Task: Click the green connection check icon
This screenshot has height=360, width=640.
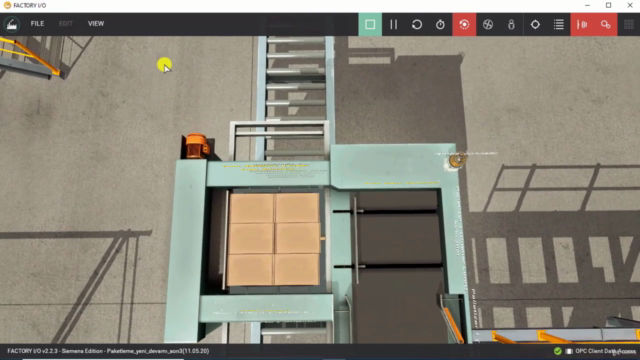Action: point(558,351)
